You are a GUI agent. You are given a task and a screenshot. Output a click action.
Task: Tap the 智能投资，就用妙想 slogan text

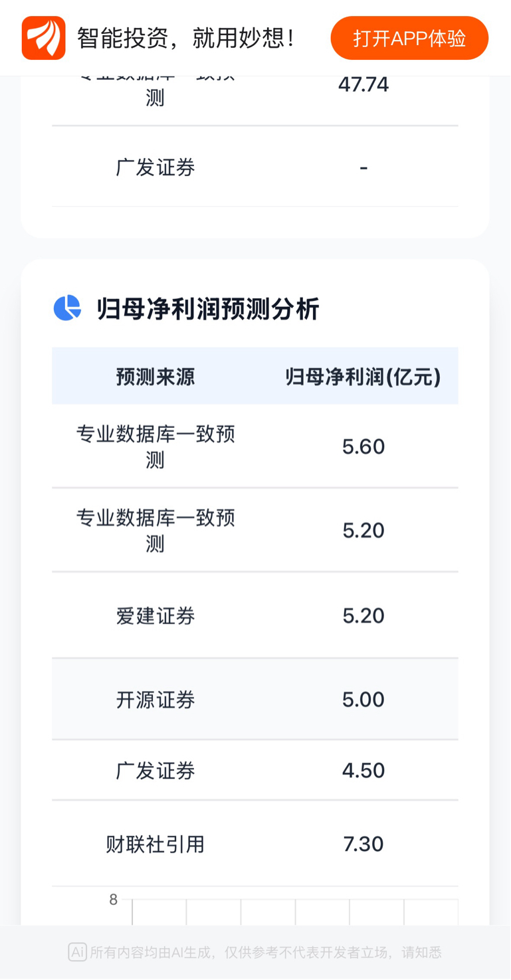(187, 38)
